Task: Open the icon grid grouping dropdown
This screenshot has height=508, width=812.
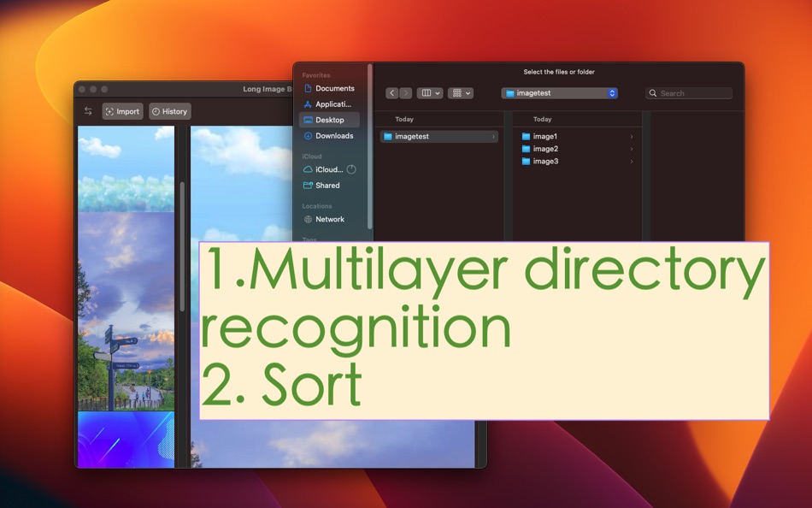Action: pos(461,93)
